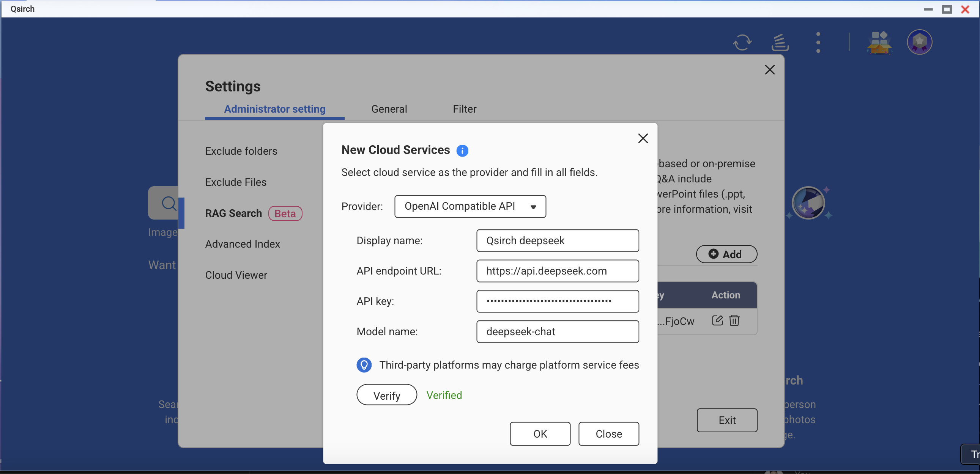Expand the Provider dropdown

point(470,206)
